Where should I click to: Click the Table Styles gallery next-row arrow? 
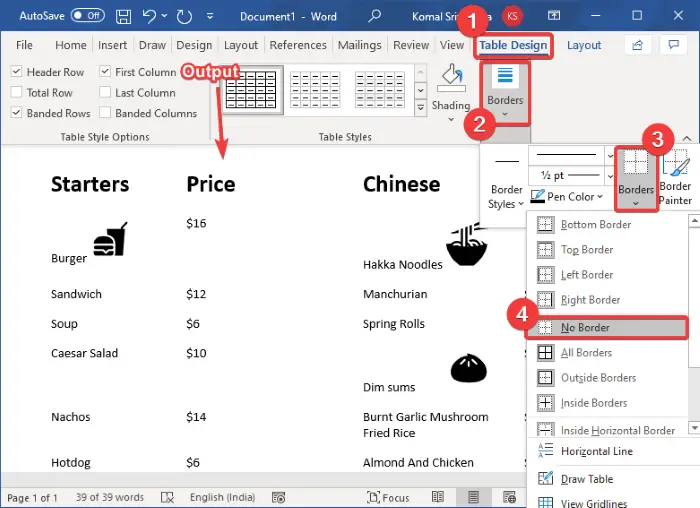click(420, 91)
